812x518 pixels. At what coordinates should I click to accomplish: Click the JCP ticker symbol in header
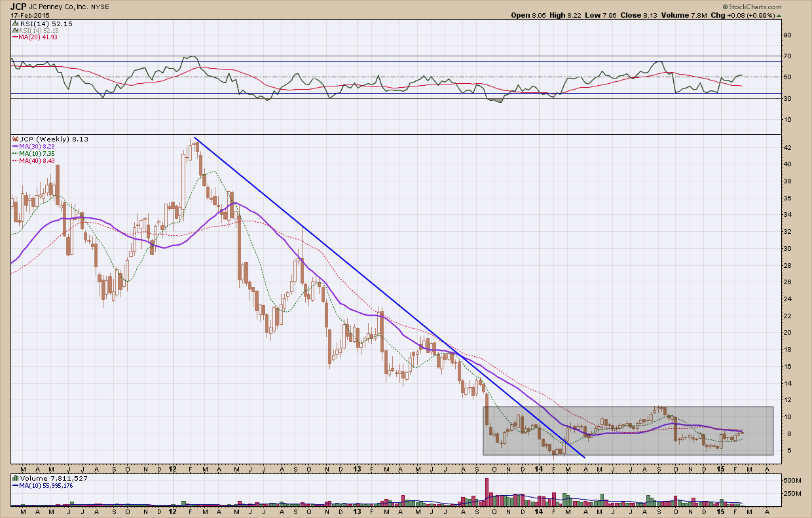(x=18, y=6)
